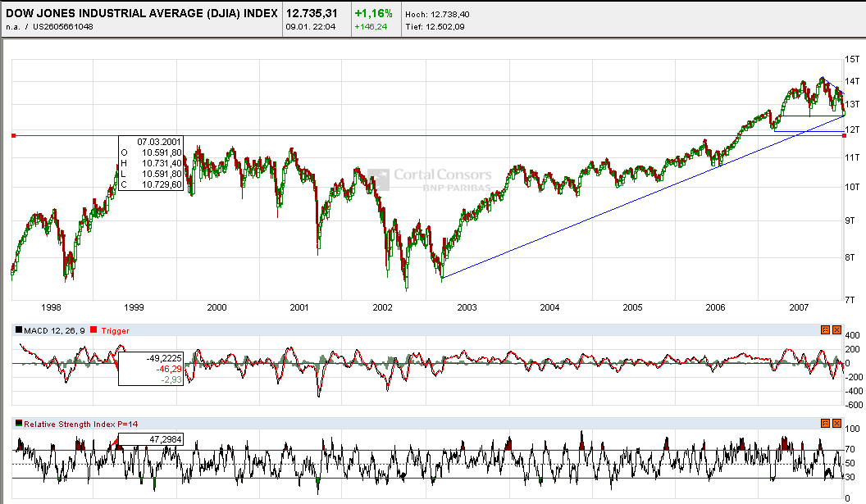The width and height of the screenshot is (866, 504).
Task: Click the Dow Jones Industrial Average title
Action: pos(141,13)
